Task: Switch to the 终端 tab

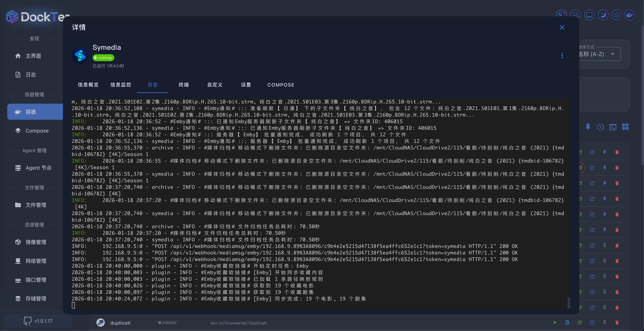Action: click(184, 85)
